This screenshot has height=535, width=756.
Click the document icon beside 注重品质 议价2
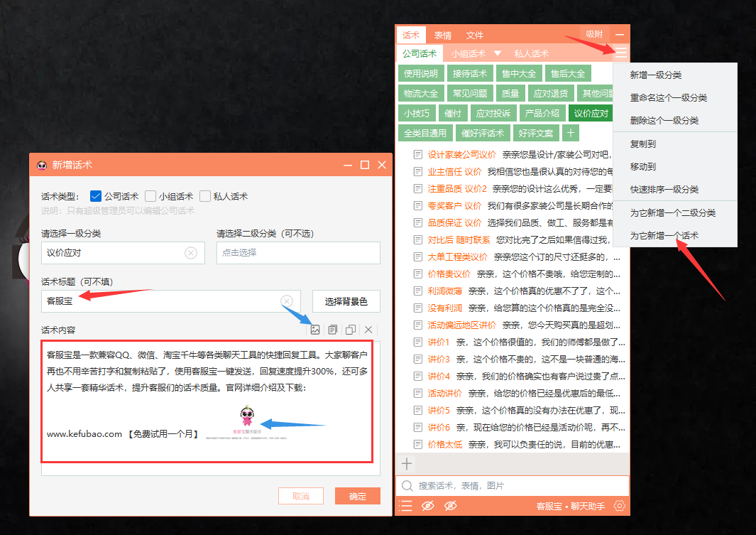click(418, 188)
